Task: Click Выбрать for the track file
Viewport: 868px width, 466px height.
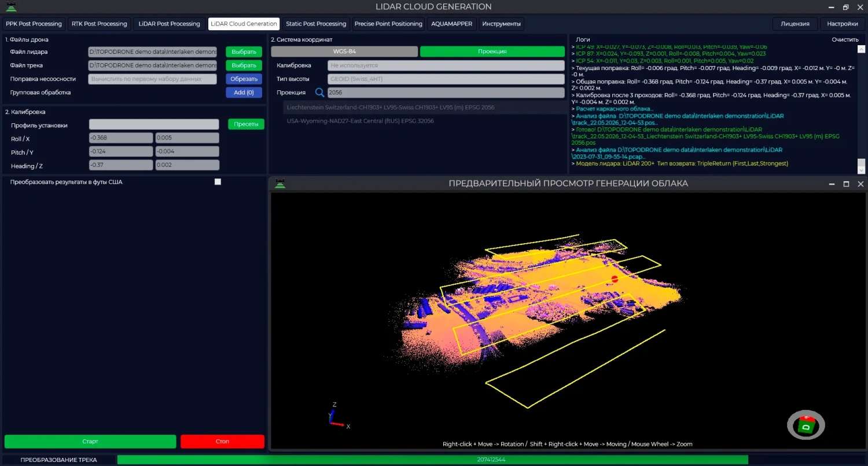Action: (x=244, y=65)
